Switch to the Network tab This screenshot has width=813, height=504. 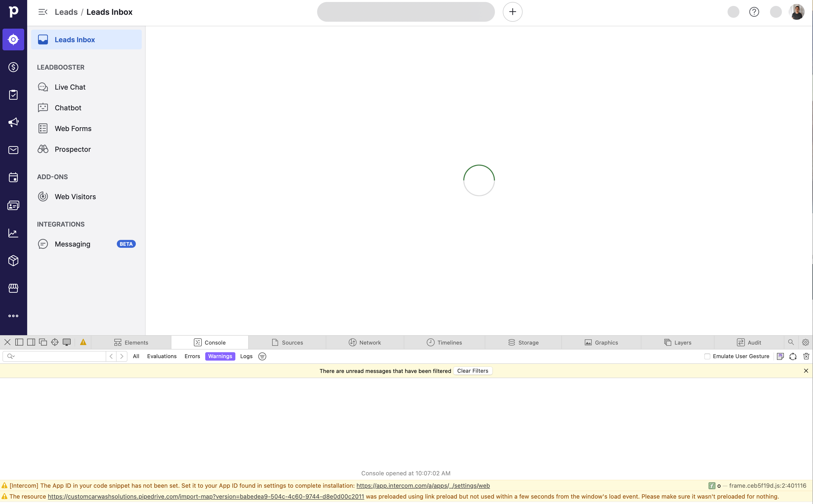(x=365, y=342)
